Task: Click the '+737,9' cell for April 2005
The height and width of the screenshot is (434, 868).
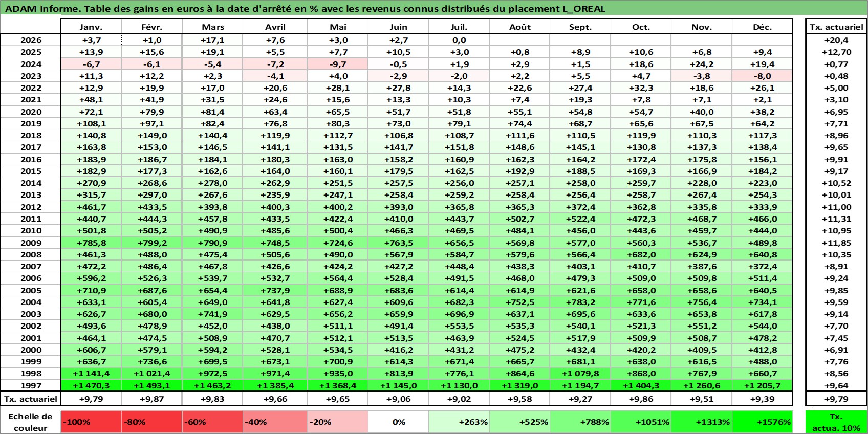Action: pos(275,290)
